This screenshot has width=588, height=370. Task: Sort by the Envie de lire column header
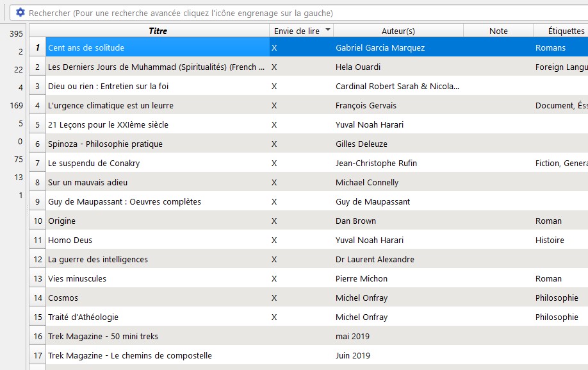(297, 31)
